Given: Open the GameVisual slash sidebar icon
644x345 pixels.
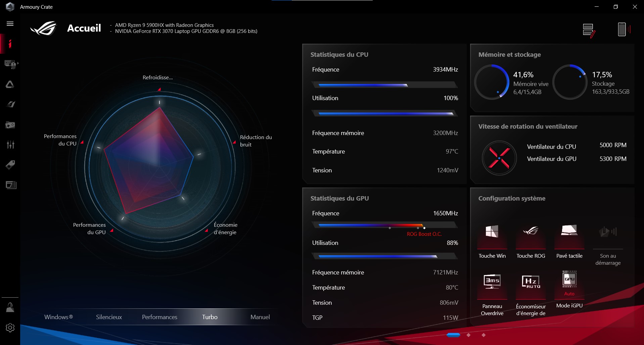Looking at the screenshot, I should click(x=11, y=104).
